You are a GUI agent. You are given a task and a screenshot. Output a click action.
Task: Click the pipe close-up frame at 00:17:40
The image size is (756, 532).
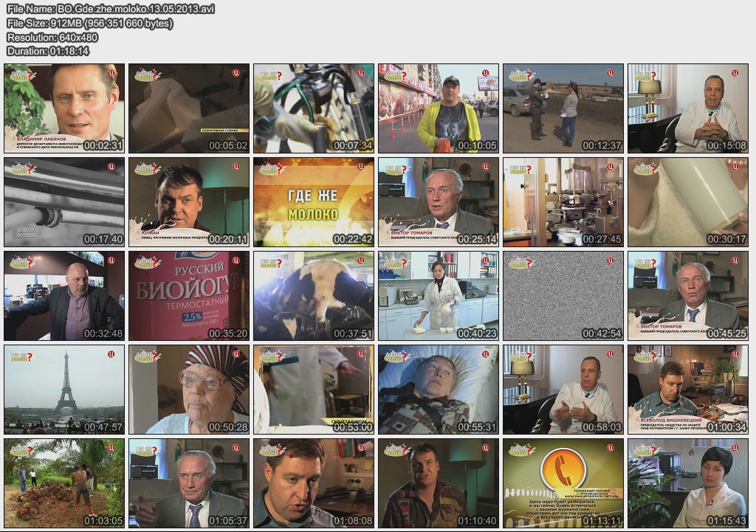click(x=64, y=201)
